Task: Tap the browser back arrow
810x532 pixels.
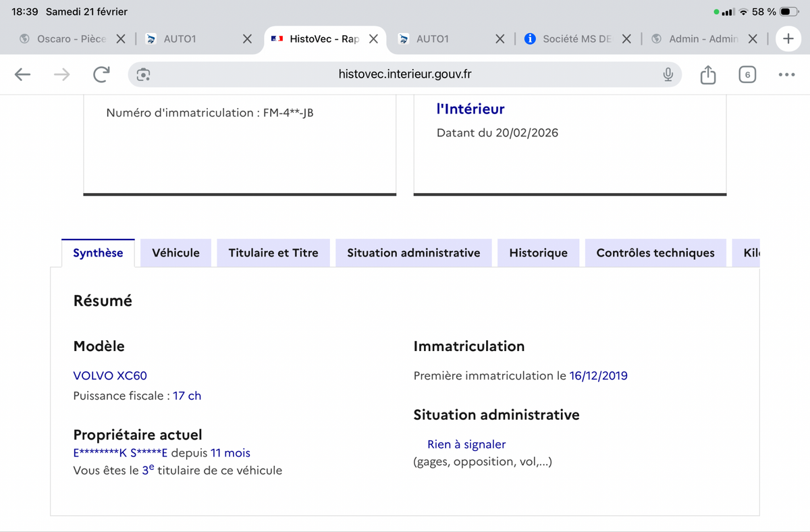Action: 23,74
